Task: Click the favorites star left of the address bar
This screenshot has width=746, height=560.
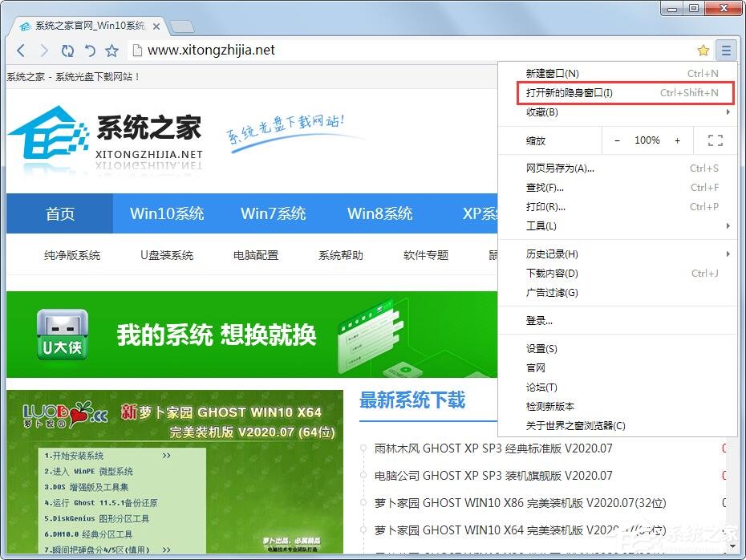Action: coord(111,50)
